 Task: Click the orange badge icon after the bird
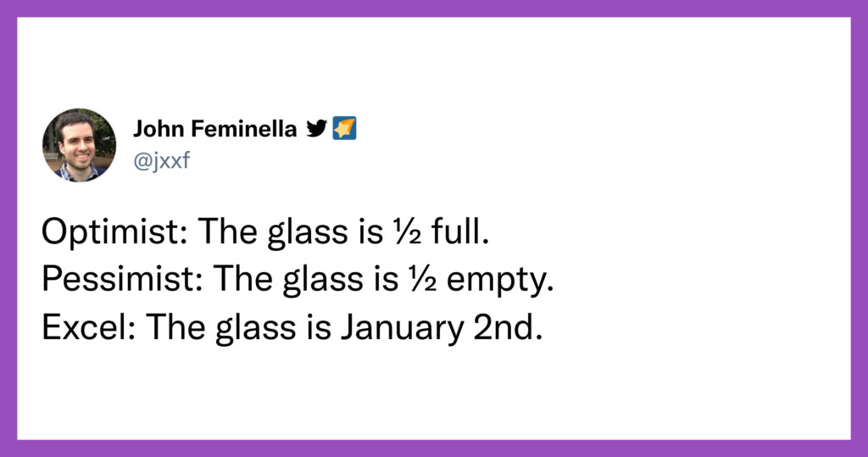[344, 129]
